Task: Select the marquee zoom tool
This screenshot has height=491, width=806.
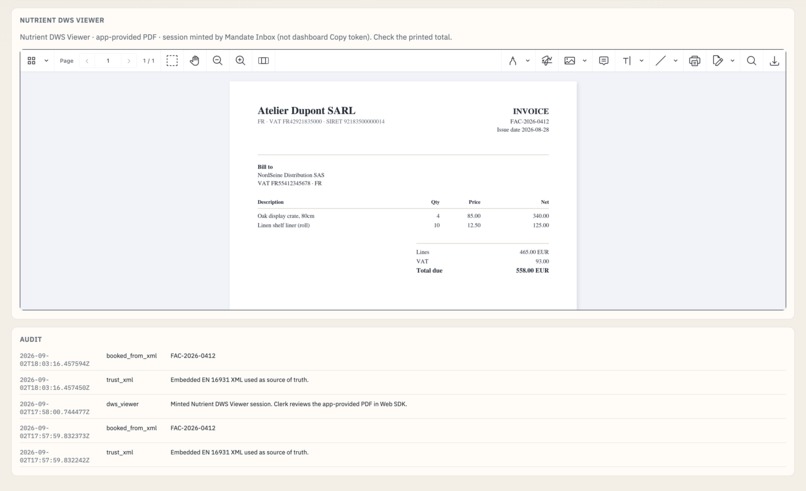Action: [172, 61]
